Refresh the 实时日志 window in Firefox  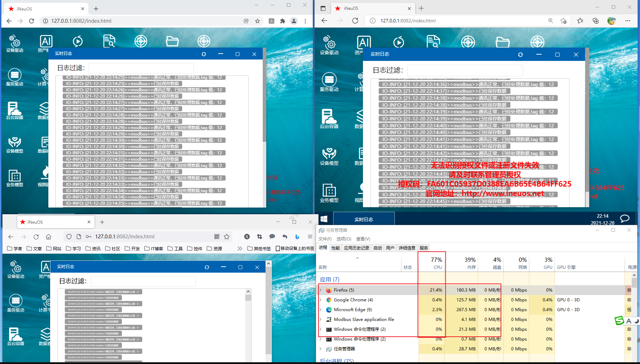[x=207, y=267]
